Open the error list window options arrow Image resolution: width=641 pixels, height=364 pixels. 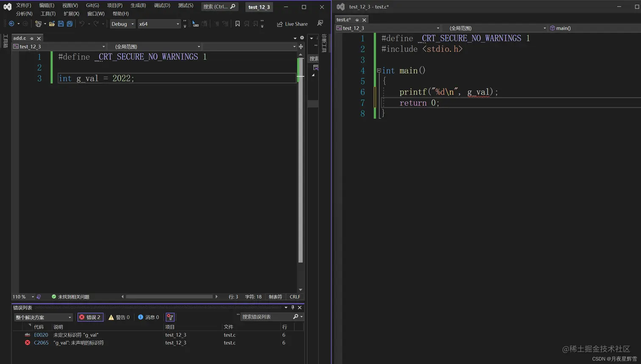(x=286, y=308)
